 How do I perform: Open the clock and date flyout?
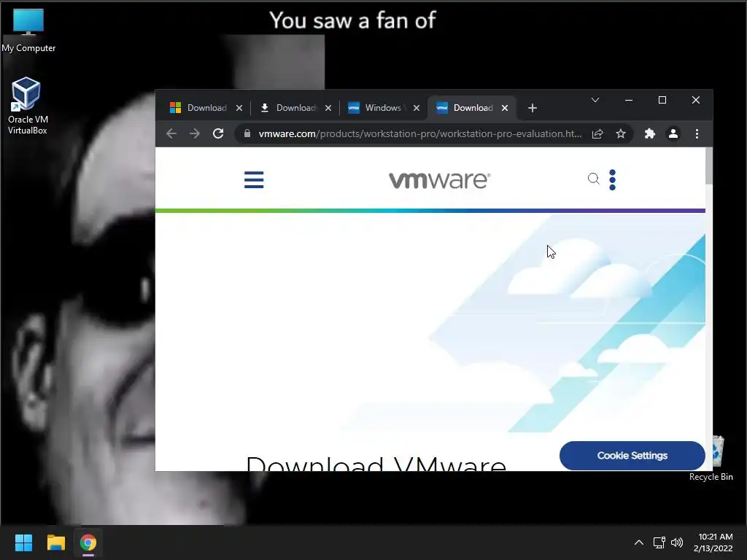(x=713, y=542)
